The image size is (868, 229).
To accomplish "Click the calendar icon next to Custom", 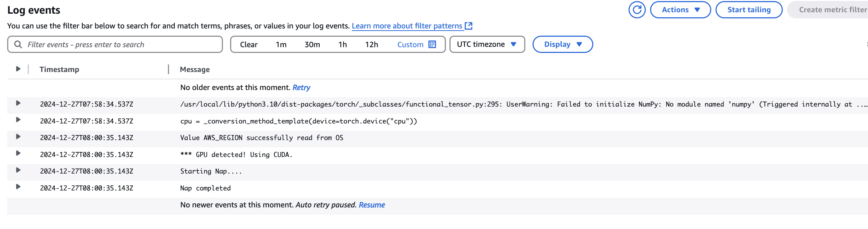I will pyautogui.click(x=432, y=44).
